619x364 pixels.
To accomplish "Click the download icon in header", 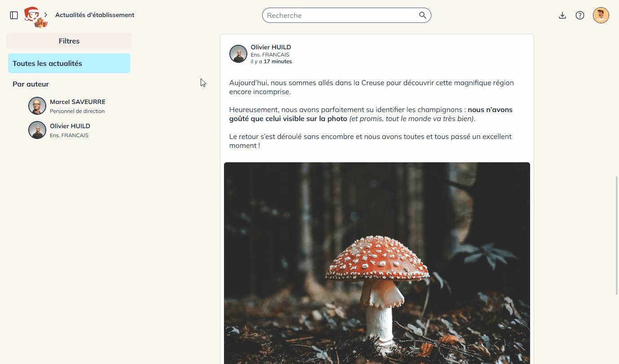I will click(562, 15).
